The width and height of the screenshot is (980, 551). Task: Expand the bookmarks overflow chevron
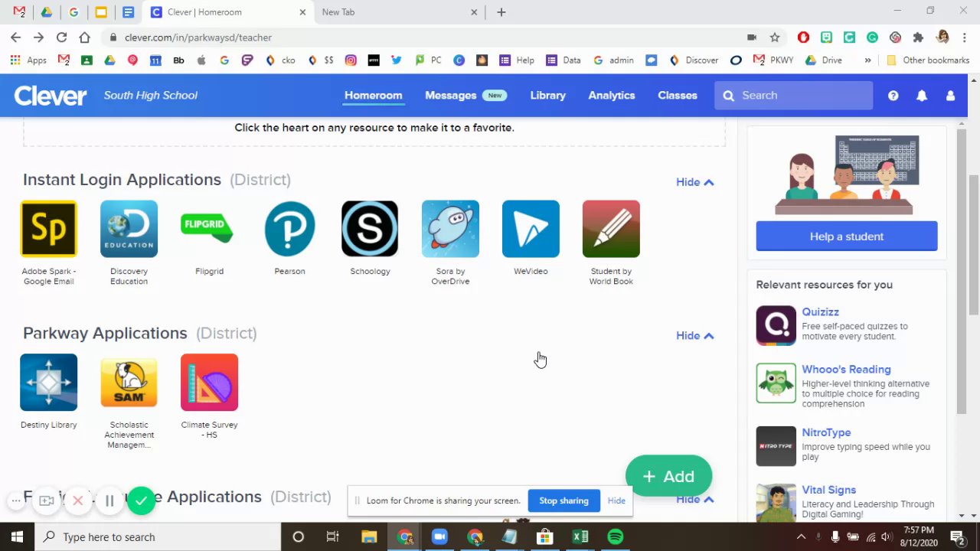(867, 60)
